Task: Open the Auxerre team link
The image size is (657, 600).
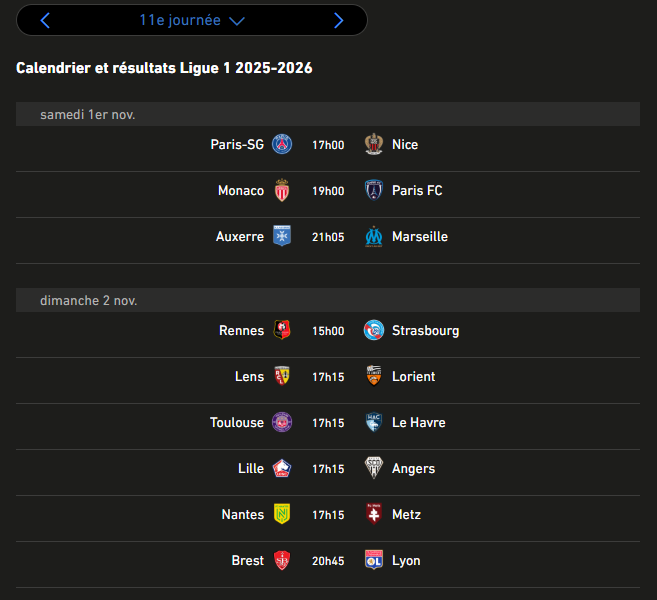Action: click(x=240, y=237)
